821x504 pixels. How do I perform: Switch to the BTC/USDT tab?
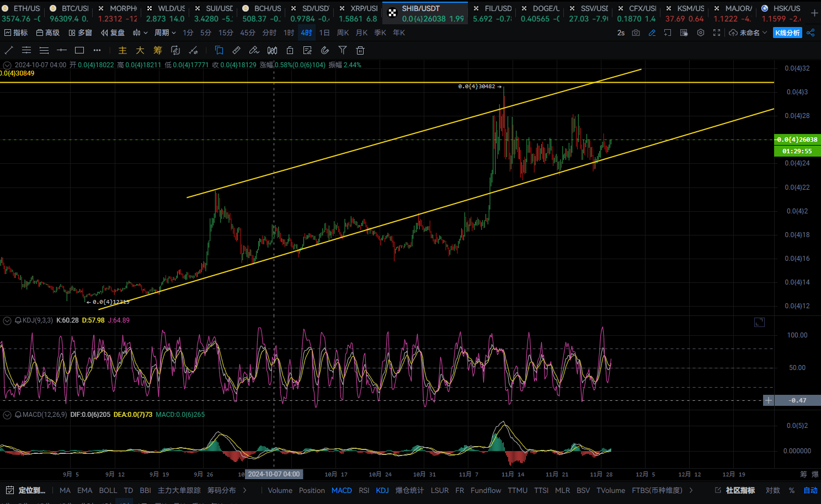tap(70, 13)
